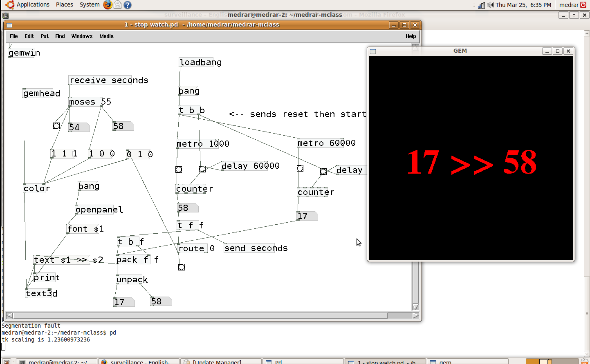The height and width of the screenshot is (364, 590).
Task: Click number box 58 right of moses
Action: point(123,126)
